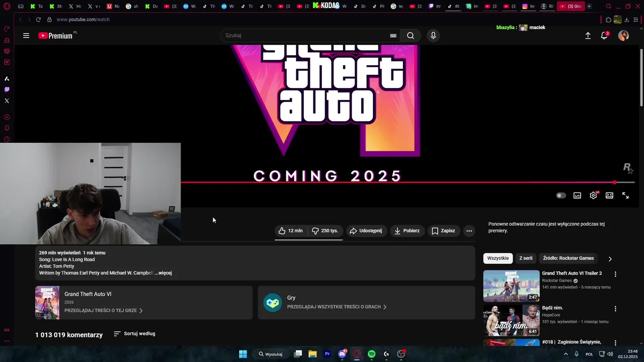Switch to the active (3) Gra YouTube tab
This screenshot has width=644, height=362.
pos(570,7)
